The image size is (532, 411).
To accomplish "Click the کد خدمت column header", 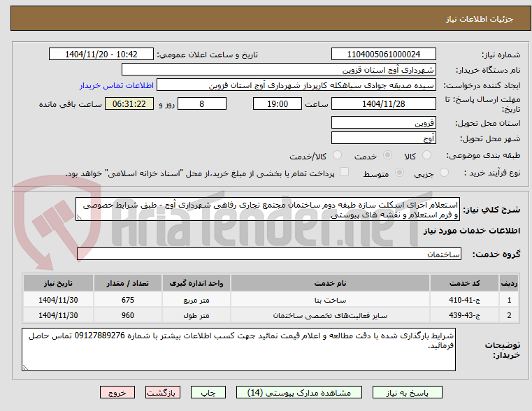I will tap(464, 283).
